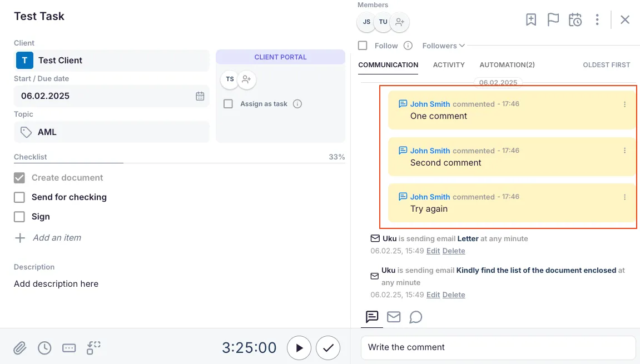This screenshot has width=640, height=364.
Task: Tick the Sign checklist checkbox
Action: 19,217
